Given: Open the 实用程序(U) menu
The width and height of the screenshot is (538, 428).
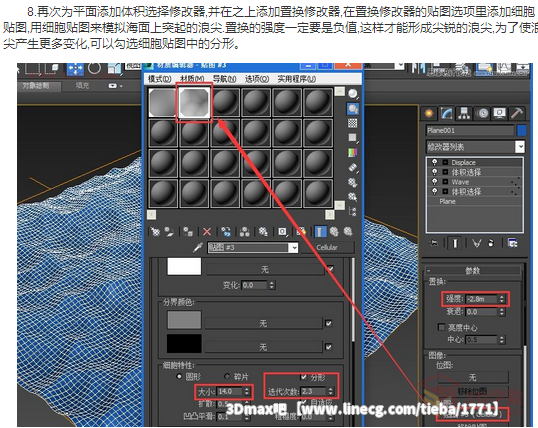Looking at the screenshot, I should tap(297, 79).
